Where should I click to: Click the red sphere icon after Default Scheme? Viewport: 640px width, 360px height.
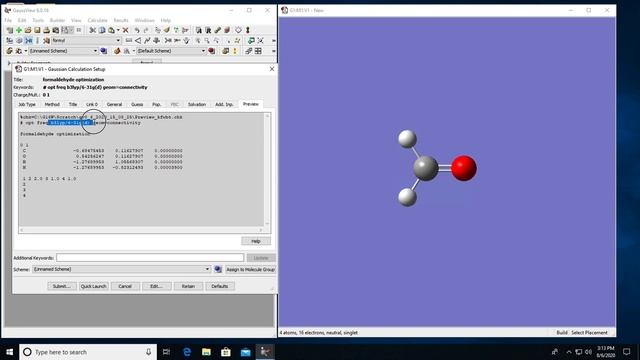click(x=211, y=51)
